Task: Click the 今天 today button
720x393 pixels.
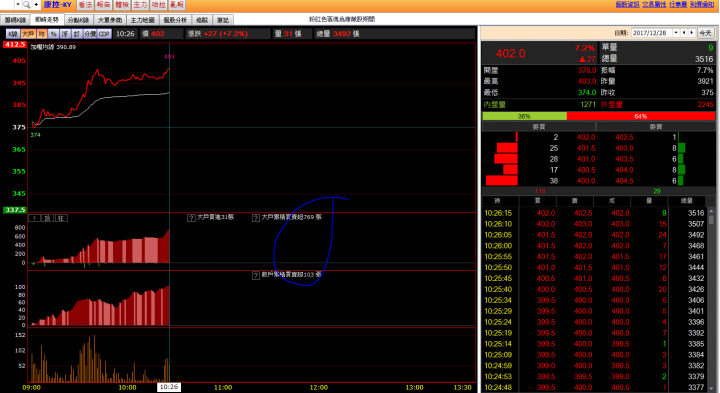Action: [x=705, y=33]
